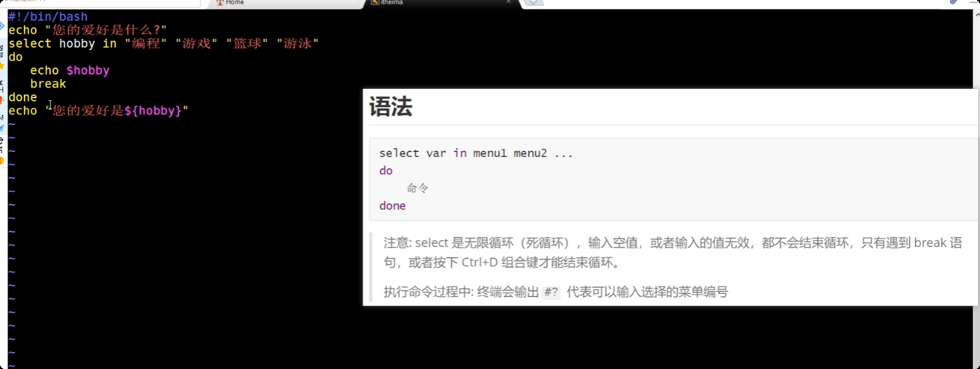Click the "游戏" option in the select line

197,44
